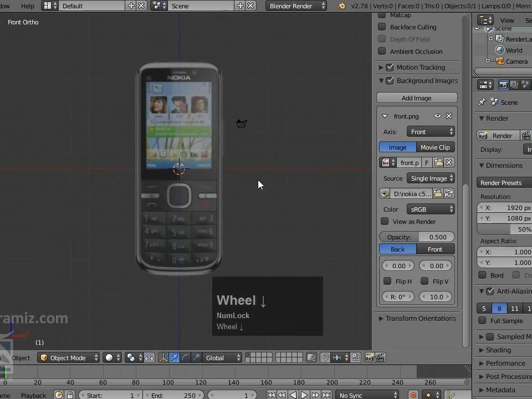Pack the image file into the blend
532x399 pixels.
click(x=385, y=194)
